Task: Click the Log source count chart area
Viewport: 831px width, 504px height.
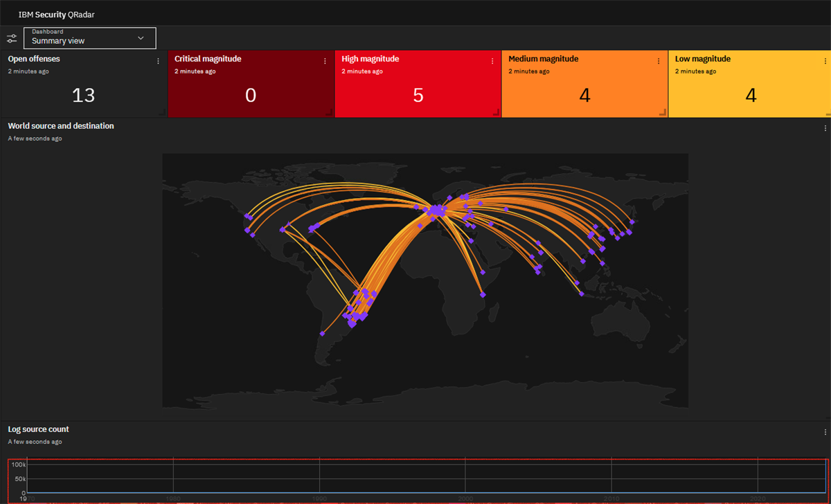Action: [418, 480]
